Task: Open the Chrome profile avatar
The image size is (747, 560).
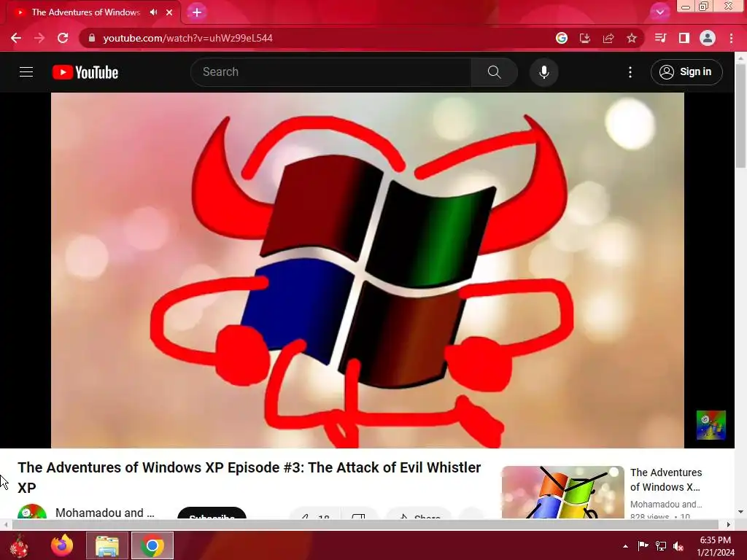Action: (708, 38)
